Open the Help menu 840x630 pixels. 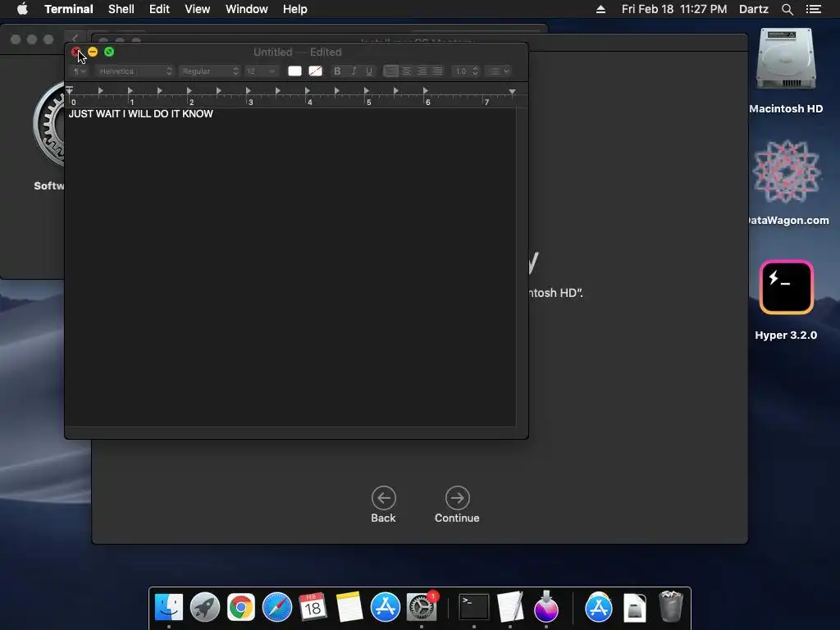pos(295,9)
